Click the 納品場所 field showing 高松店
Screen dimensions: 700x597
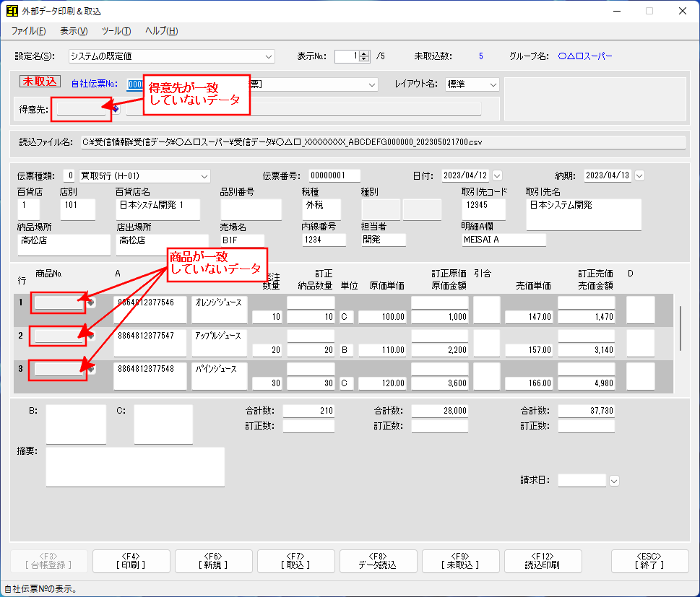(x=64, y=245)
